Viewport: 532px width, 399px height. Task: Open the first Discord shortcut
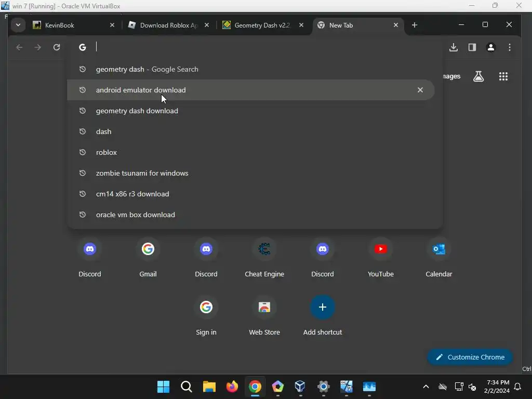[x=89, y=258]
